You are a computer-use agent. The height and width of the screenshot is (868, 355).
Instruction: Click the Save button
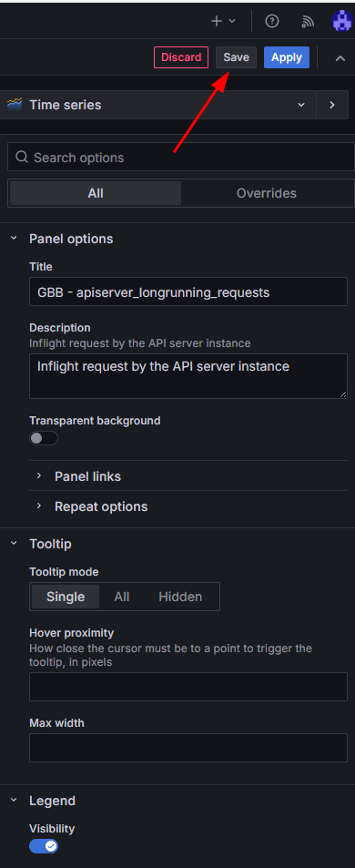(236, 57)
